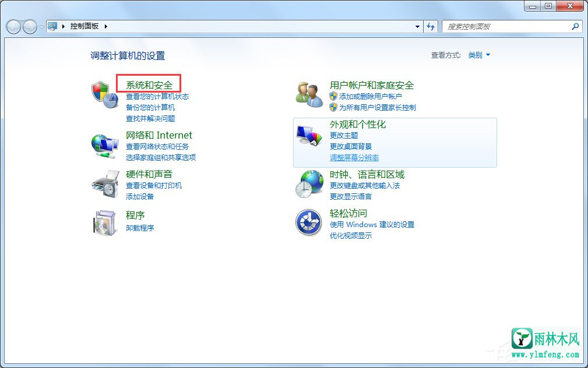Click the 更改显示语言 link
Viewport: 588px width, 368px height.
[x=351, y=196]
